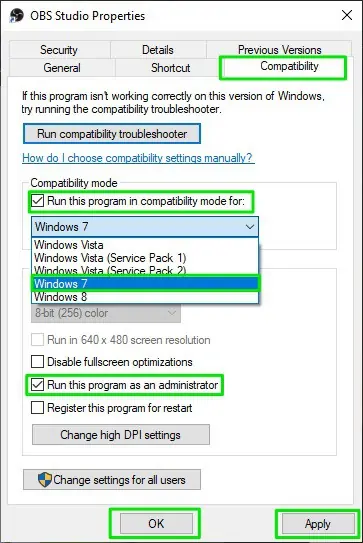363x543 pixels.
Task: Open the Shortcut tab
Action: pos(170,68)
